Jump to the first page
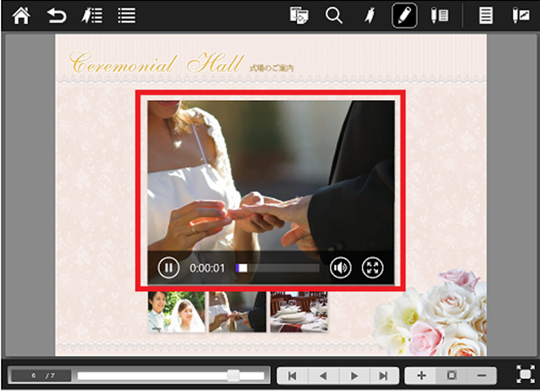This screenshot has width=540, height=392. [x=291, y=376]
